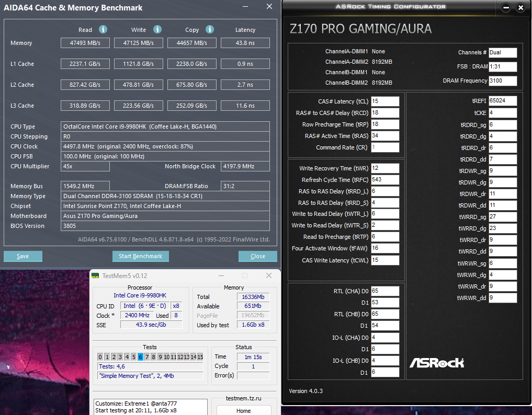Image resolution: width=532 pixels, height=415 pixels.
Task: Select test number 6 in TestMem5
Action: tap(140, 356)
